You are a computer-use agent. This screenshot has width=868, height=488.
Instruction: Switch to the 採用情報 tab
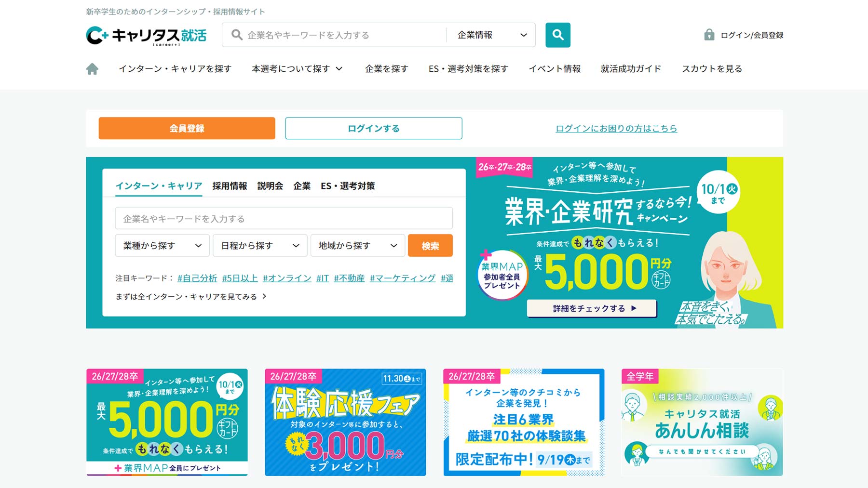point(230,186)
